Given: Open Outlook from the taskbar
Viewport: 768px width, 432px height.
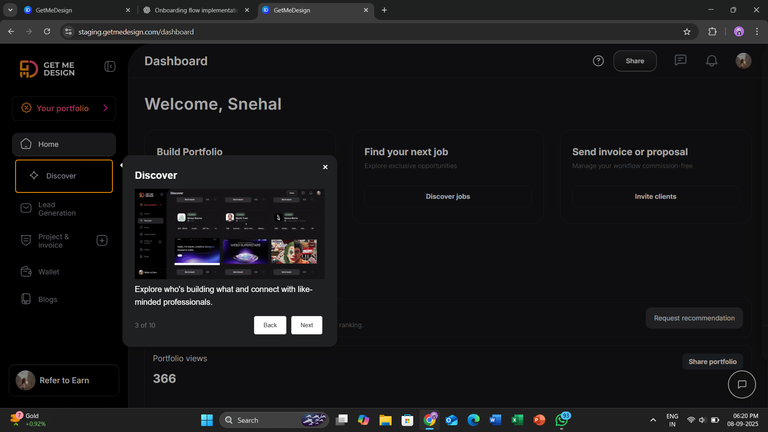Looking at the screenshot, I should pos(451,420).
